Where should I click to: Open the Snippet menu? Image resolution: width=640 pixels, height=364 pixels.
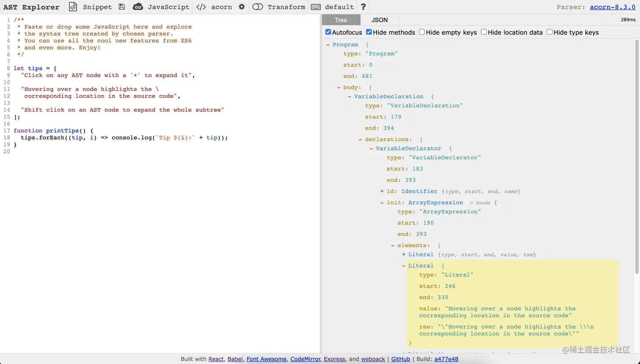[x=97, y=7]
